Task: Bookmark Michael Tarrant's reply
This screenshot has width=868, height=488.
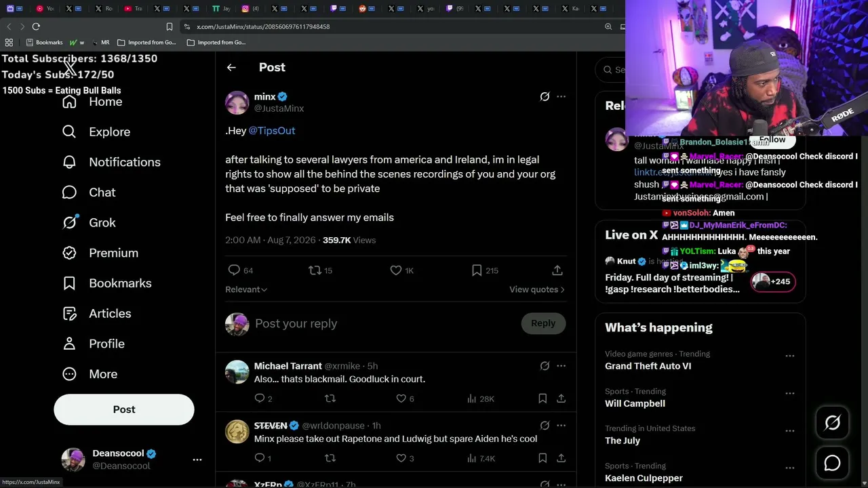Action: [542, 399]
